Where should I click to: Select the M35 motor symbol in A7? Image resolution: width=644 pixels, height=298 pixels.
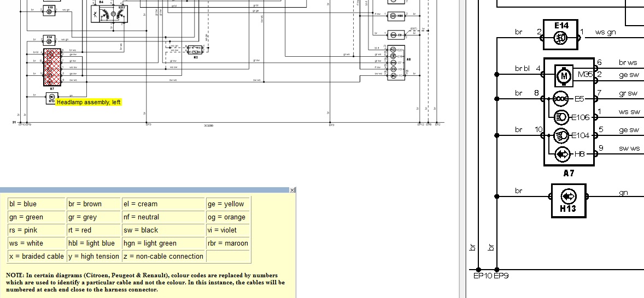click(563, 76)
